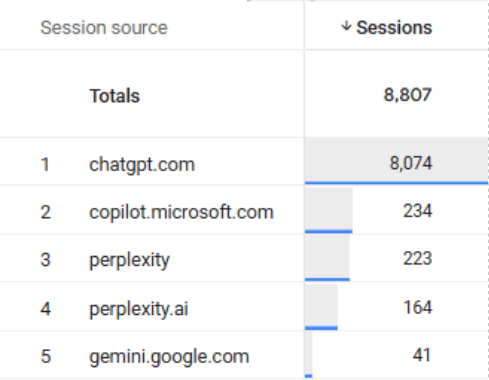Click the 223 sessions value
Screen dimensions: 489x380
click(418, 259)
